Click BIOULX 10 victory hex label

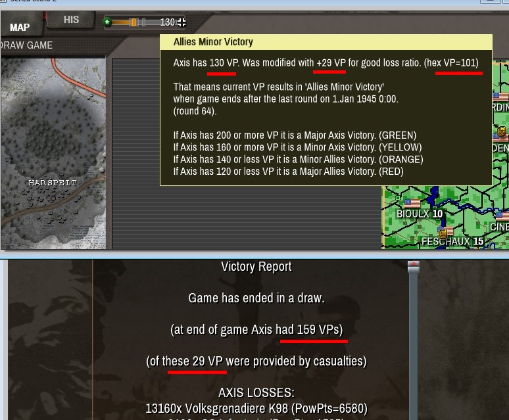coord(420,214)
